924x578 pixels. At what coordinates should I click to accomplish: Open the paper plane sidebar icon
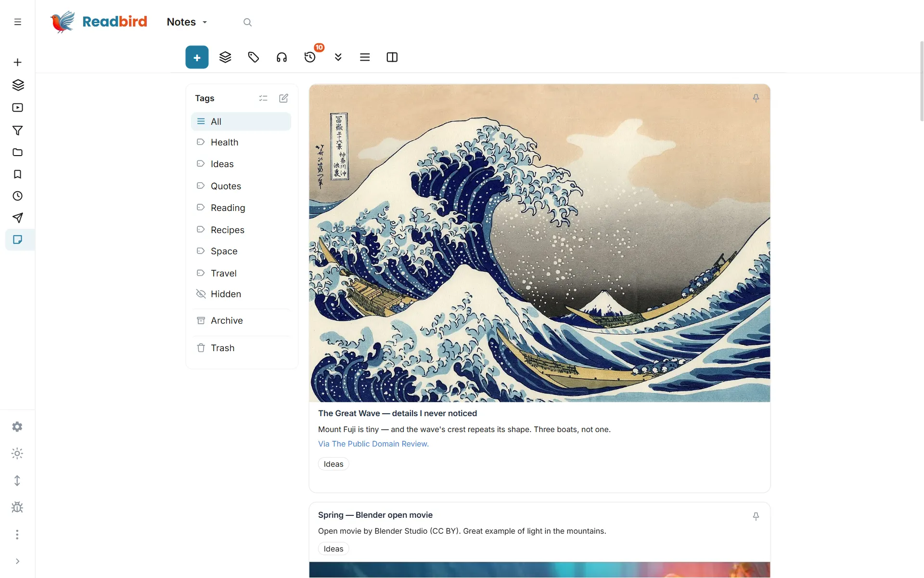(18, 218)
